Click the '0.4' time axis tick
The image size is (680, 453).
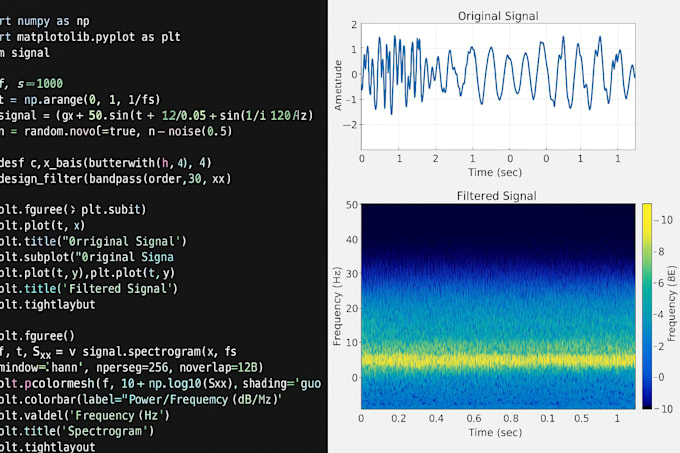click(x=436, y=418)
